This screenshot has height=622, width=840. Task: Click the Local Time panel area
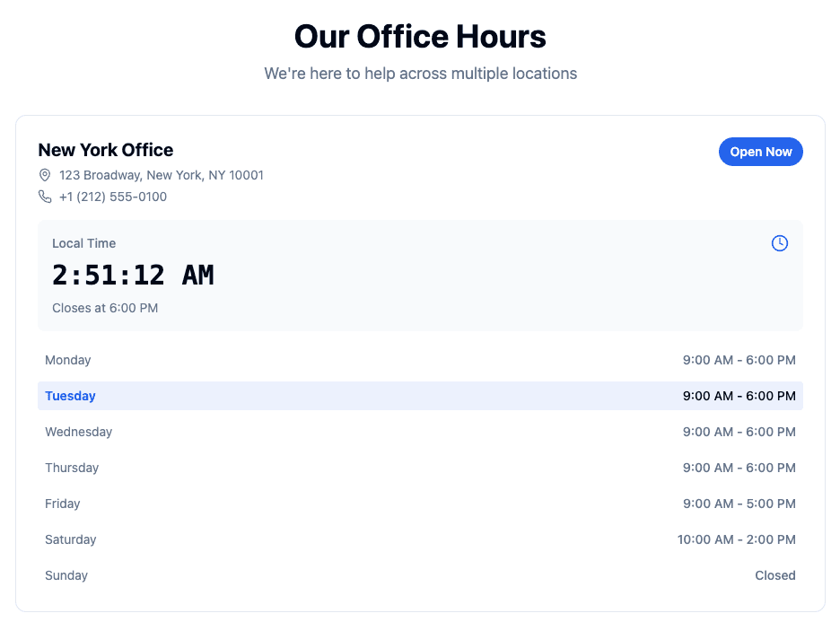click(x=420, y=275)
